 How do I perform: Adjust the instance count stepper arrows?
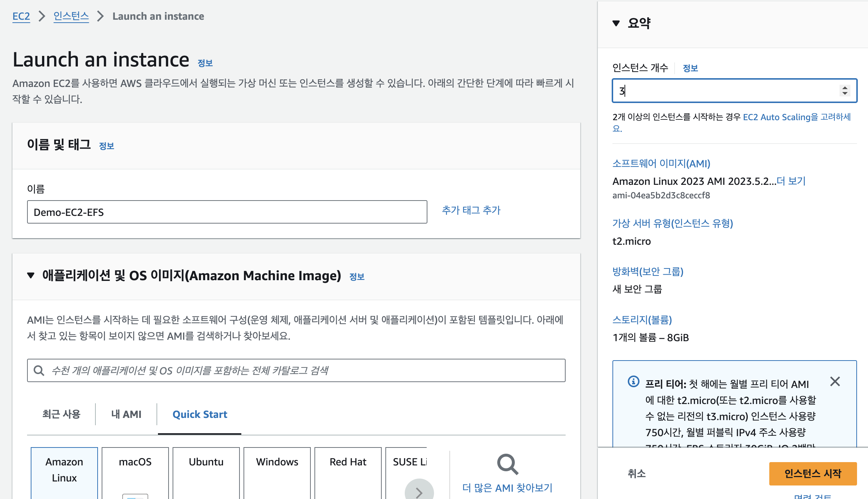845,90
